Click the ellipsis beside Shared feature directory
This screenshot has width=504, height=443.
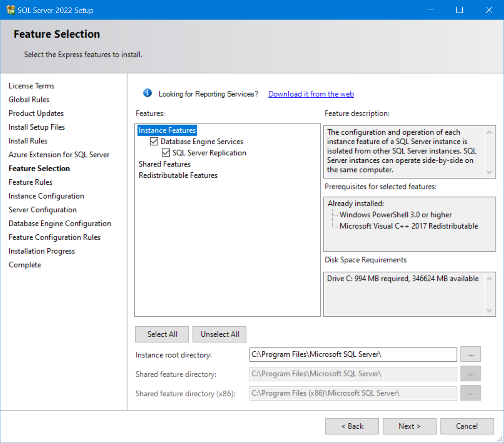(471, 374)
